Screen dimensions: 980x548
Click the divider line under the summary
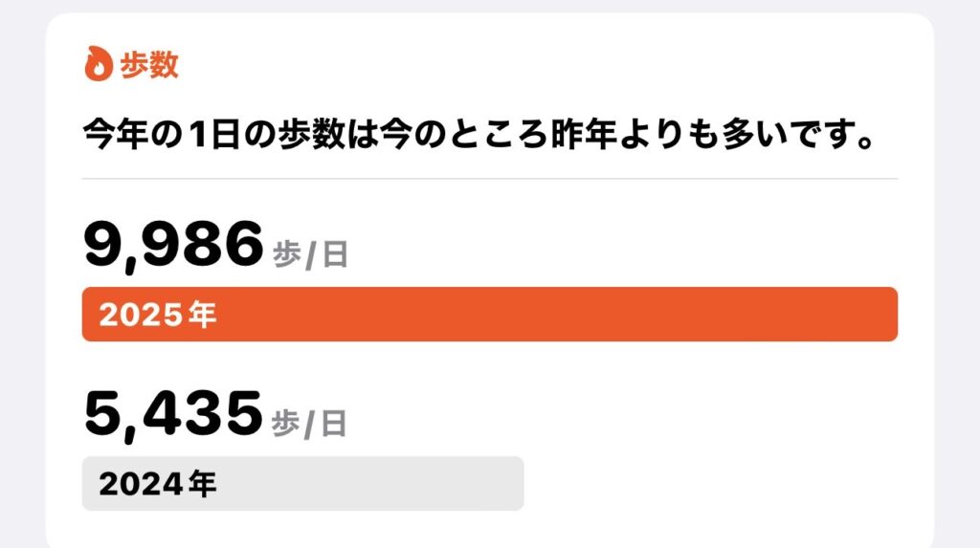[490, 179]
